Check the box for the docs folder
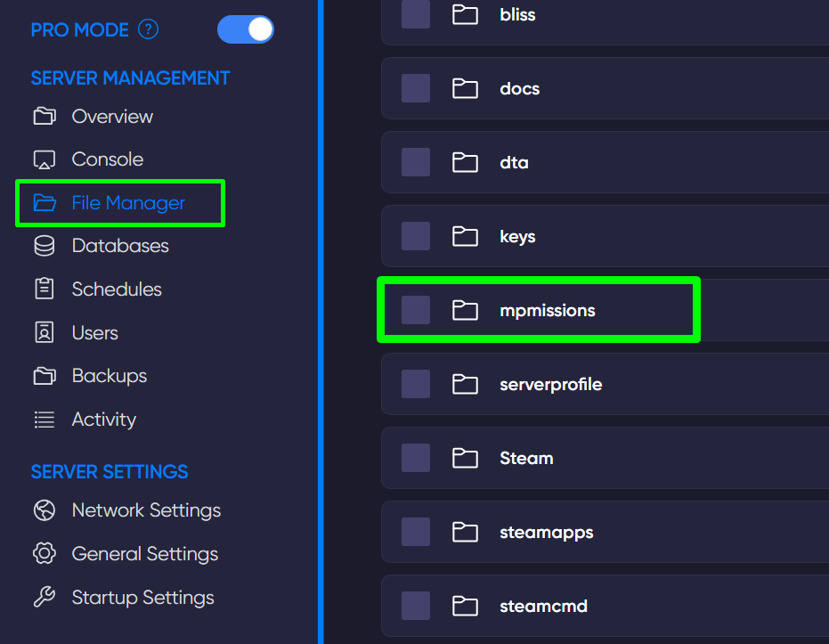 tap(416, 88)
